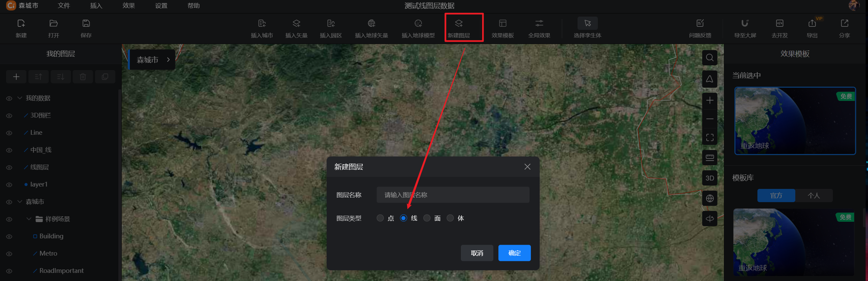Click the map fullscreen icon
The image size is (868, 281).
tap(710, 137)
